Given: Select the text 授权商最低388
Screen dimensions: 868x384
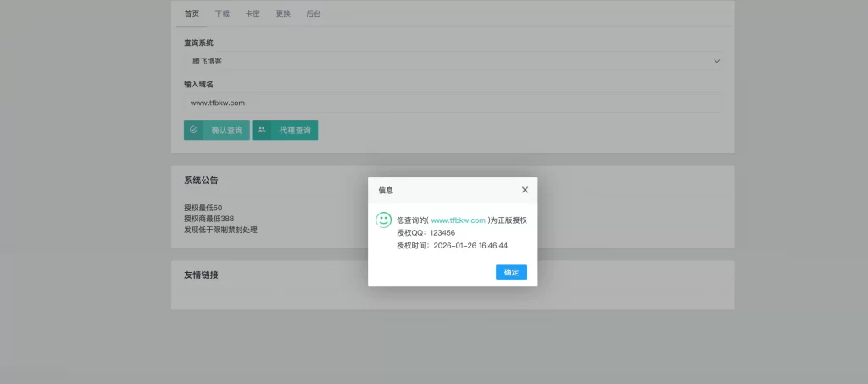Looking at the screenshot, I should point(209,219).
